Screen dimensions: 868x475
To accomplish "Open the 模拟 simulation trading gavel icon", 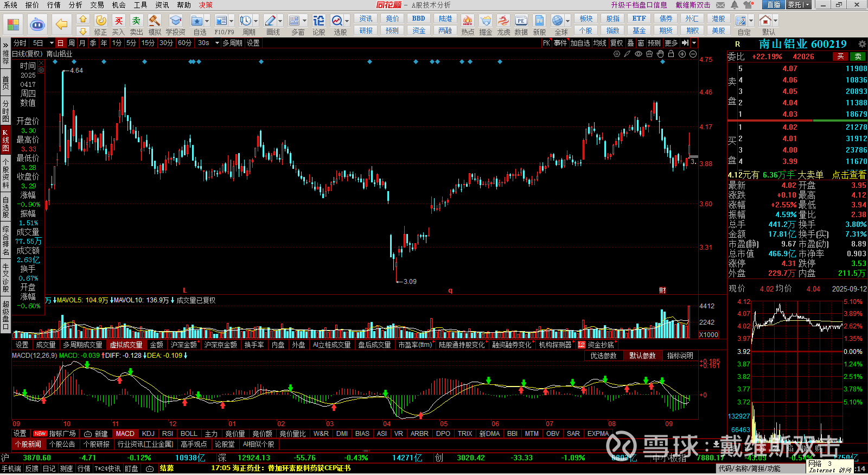I will [x=155, y=24].
